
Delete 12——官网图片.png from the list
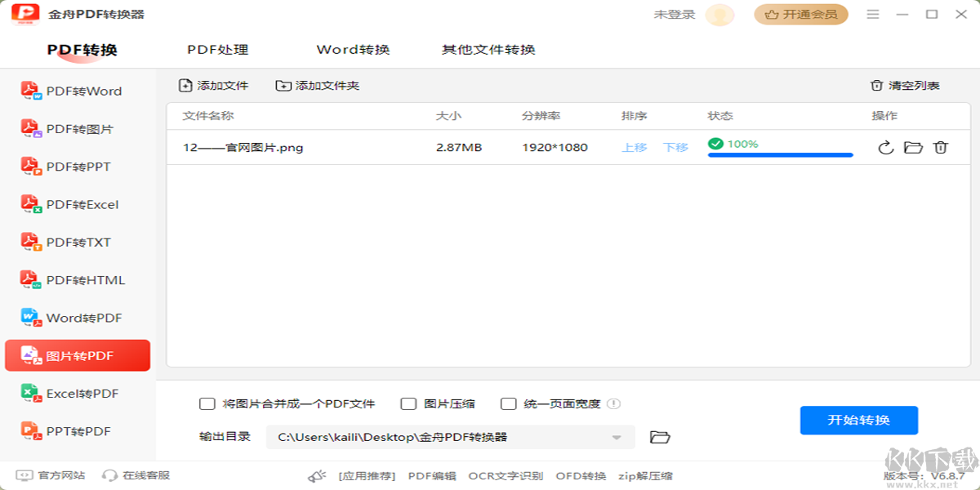(x=942, y=148)
